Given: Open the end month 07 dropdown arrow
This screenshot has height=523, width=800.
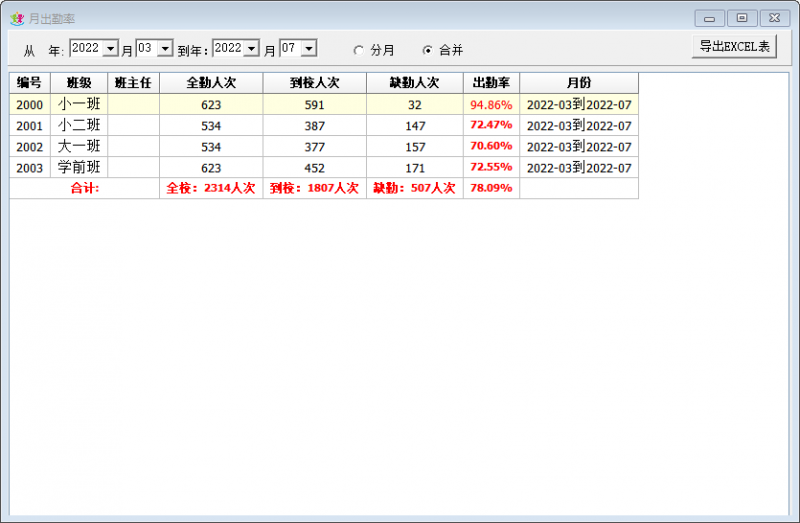Looking at the screenshot, I should [309, 48].
